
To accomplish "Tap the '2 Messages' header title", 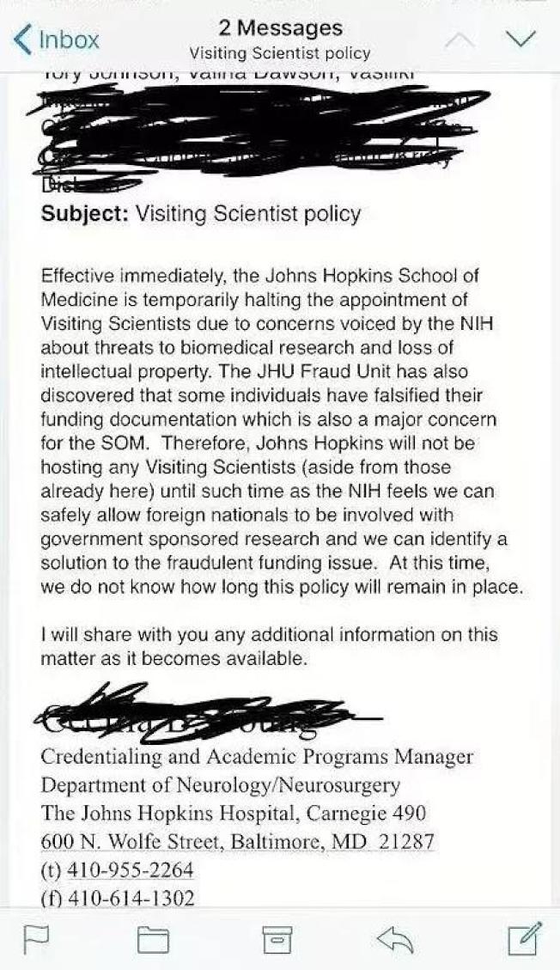I will coord(280,27).
